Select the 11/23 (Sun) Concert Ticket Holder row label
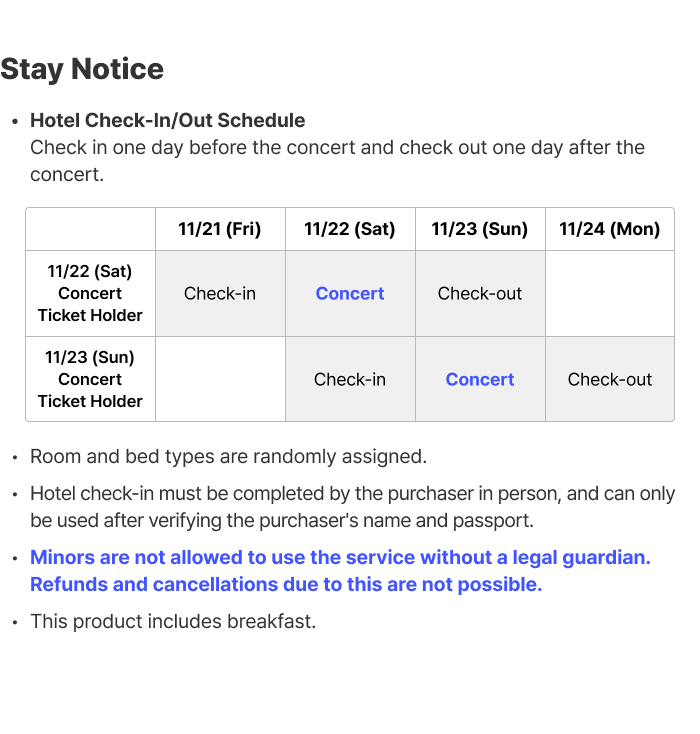700x734 pixels. [x=90, y=379]
